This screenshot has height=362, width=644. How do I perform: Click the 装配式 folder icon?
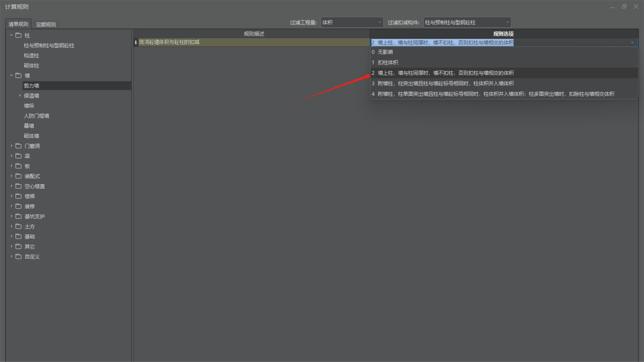click(x=18, y=176)
